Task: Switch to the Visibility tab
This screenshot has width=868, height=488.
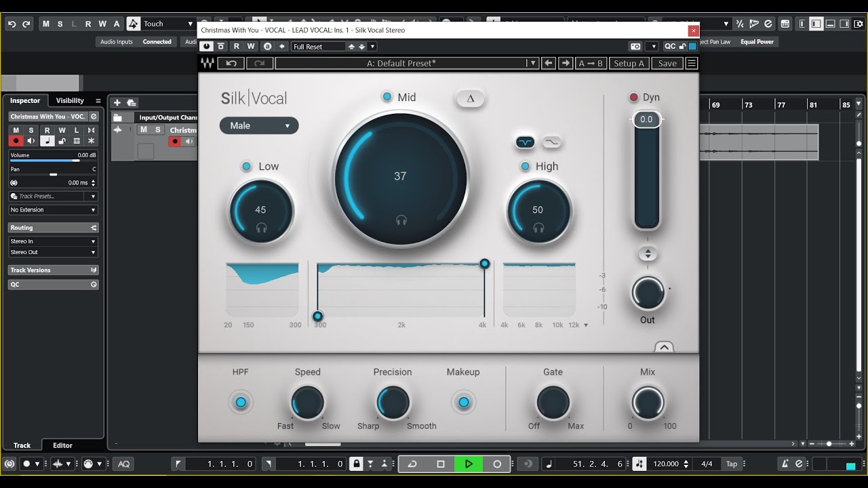Action: click(x=70, y=100)
